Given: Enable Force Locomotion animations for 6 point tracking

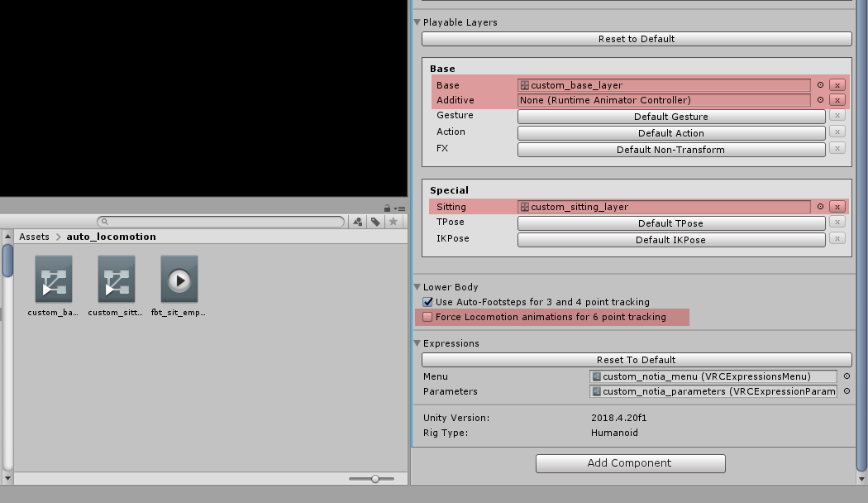Looking at the screenshot, I should [427, 317].
